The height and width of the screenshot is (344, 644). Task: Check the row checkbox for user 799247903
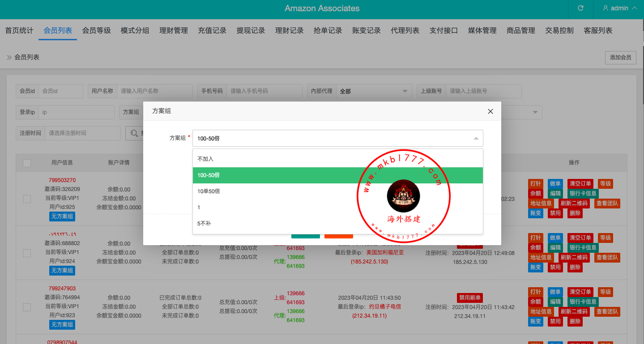point(27,307)
